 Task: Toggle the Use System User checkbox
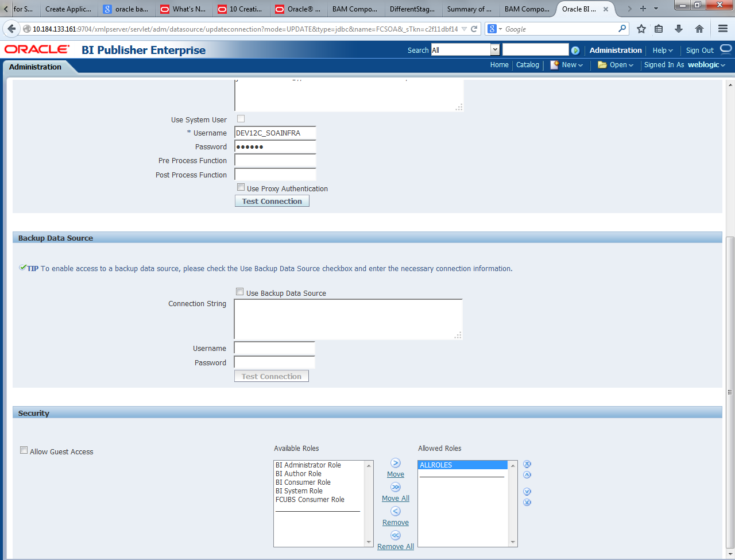(x=241, y=119)
